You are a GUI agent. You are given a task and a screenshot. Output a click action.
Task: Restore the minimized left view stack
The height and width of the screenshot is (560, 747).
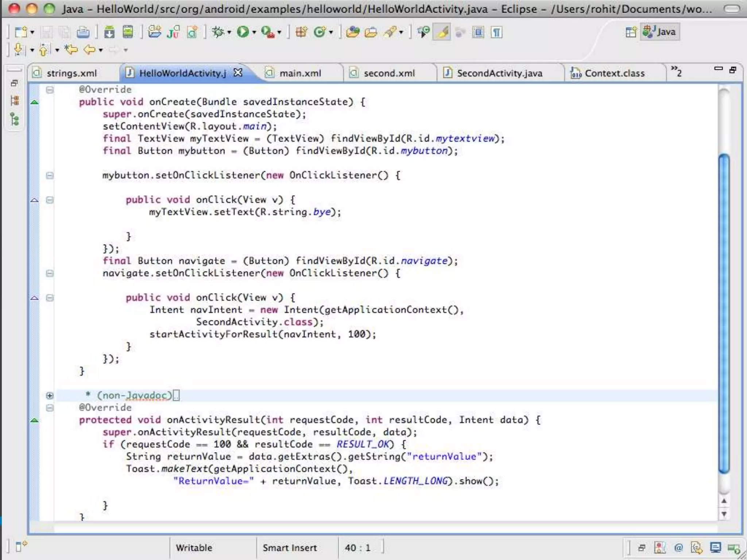click(x=14, y=83)
